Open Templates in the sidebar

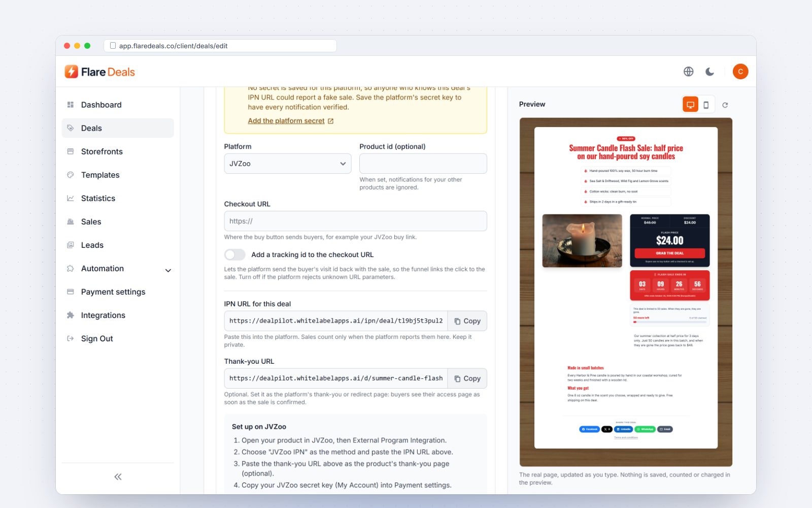pos(118,175)
